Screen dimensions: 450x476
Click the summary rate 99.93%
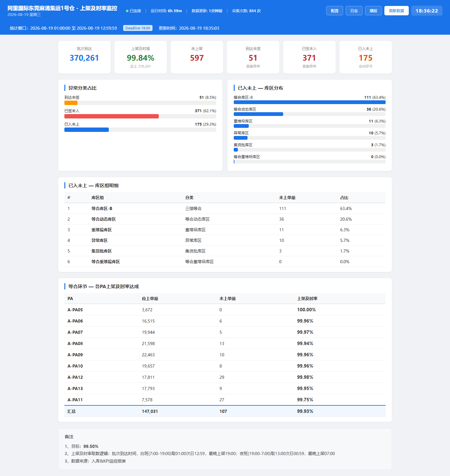click(305, 411)
